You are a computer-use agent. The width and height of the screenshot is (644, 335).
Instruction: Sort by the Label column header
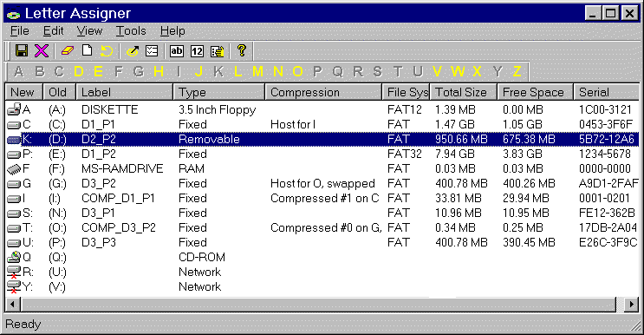[x=125, y=92]
